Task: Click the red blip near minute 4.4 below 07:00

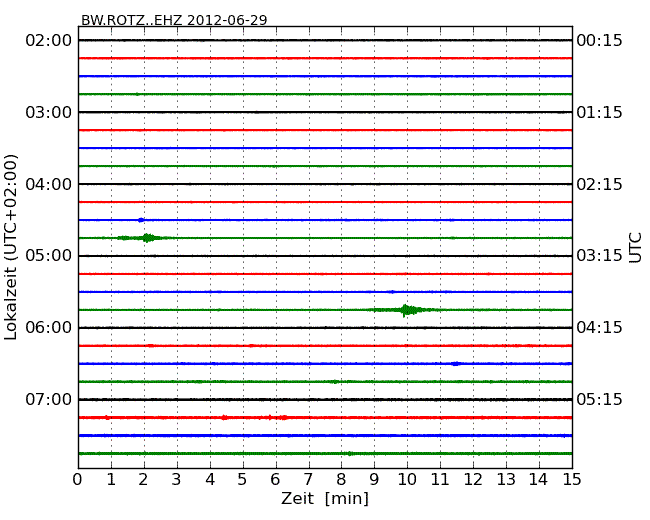Action: (224, 418)
